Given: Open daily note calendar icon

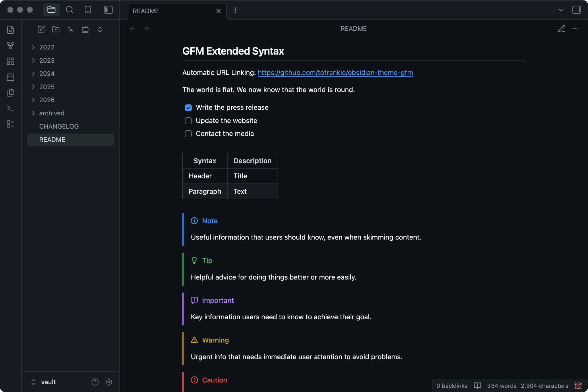Looking at the screenshot, I should click(x=11, y=77).
